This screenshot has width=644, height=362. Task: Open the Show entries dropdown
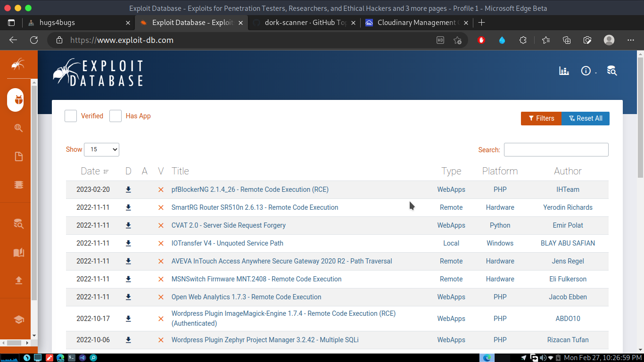(x=101, y=149)
